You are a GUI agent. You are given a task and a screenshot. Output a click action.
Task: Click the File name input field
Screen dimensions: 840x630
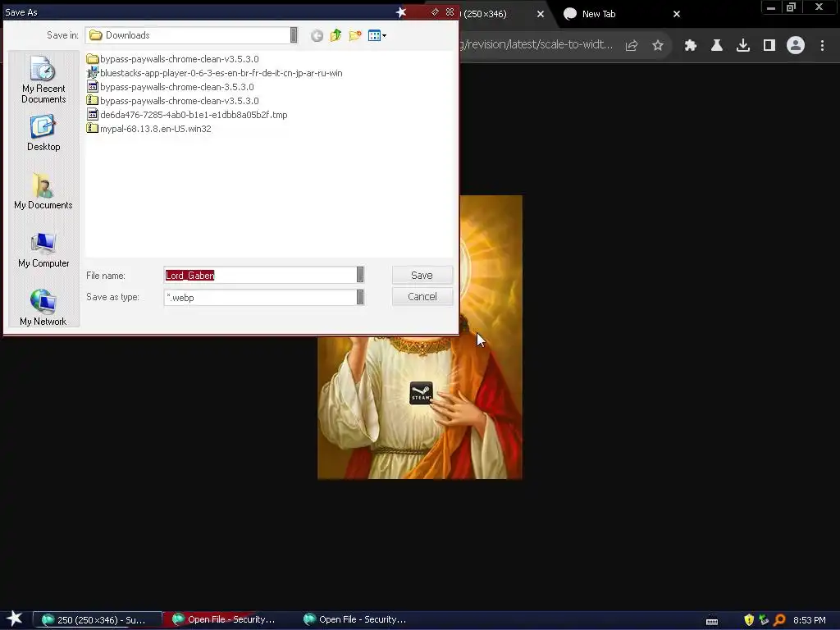[260, 275]
